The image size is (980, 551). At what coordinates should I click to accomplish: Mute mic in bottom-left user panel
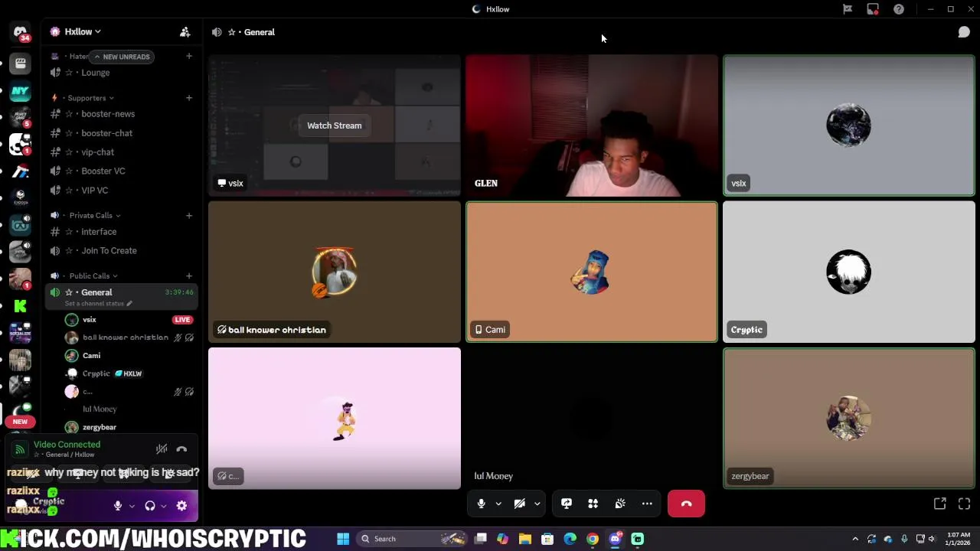click(117, 506)
